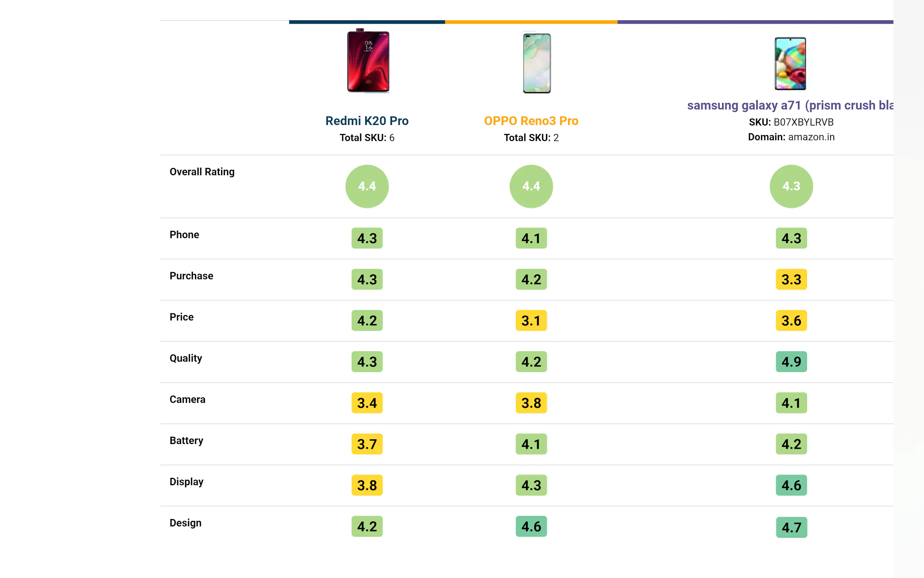Screen dimensions: 924x578
Task: Click the Redmi K20 Pro phone image
Action: [368, 60]
